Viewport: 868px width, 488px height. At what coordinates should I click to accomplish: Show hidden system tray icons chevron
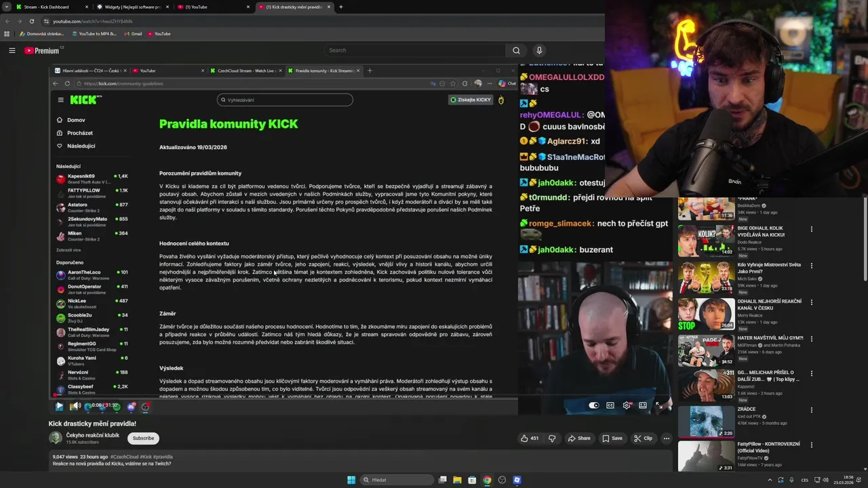click(x=770, y=480)
